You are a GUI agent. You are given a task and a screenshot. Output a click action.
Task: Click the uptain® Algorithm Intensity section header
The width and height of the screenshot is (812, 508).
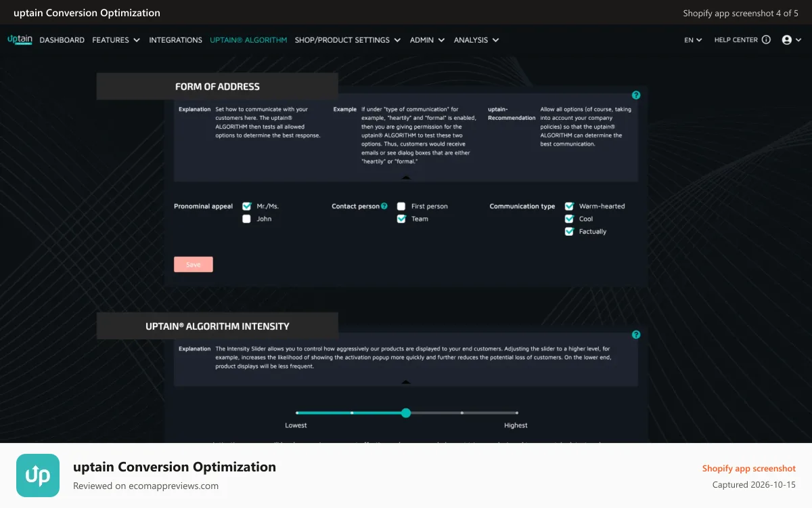click(217, 326)
